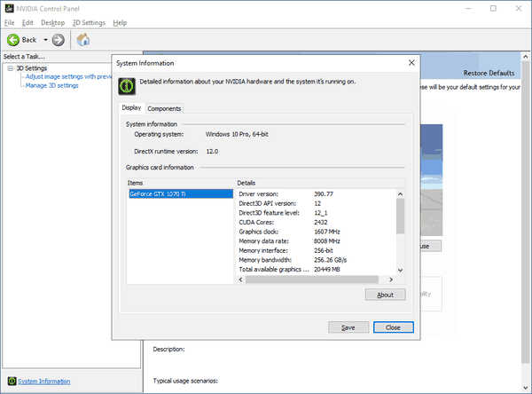Screen dimensions: 532x394
Task: Click the Save button
Action: pos(348,327)
